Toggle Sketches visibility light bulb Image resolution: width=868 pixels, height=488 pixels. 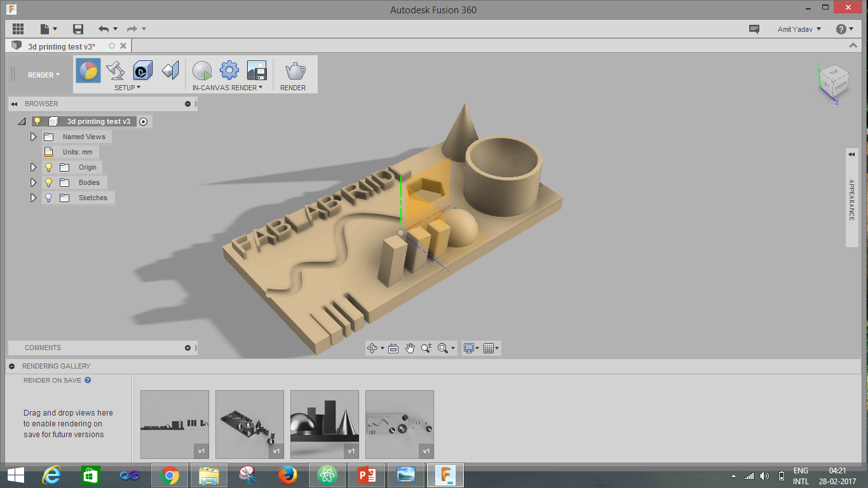point(48,198)
